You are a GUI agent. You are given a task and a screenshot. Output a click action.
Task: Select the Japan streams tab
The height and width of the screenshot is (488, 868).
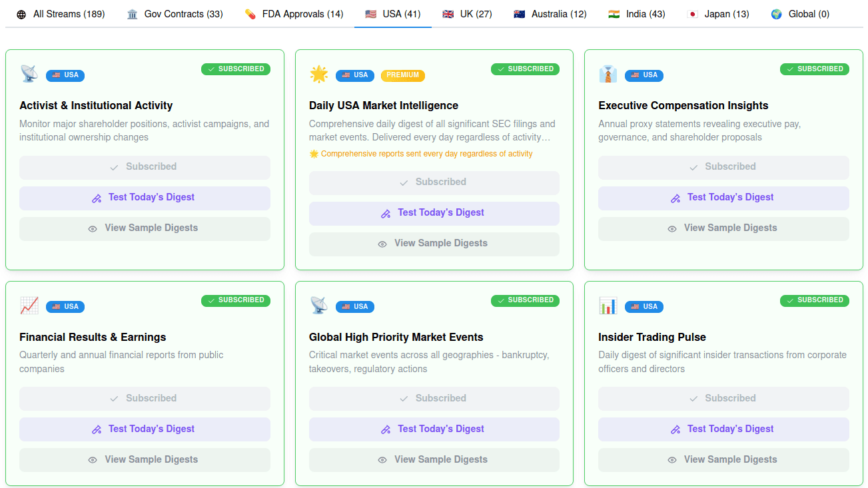coord(717,13)
